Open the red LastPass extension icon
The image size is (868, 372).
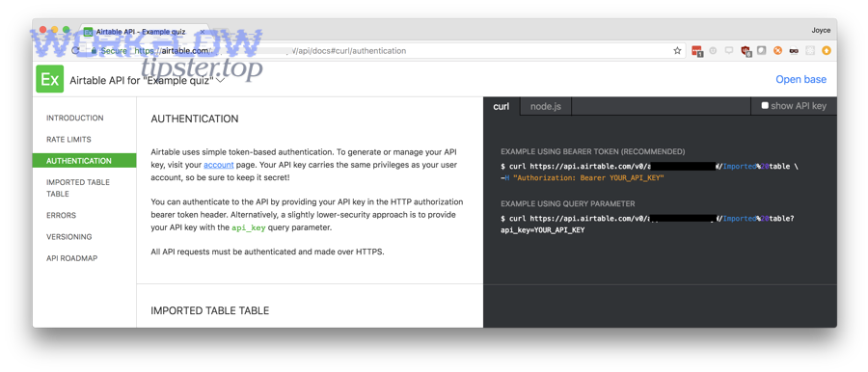pos(697,51)
